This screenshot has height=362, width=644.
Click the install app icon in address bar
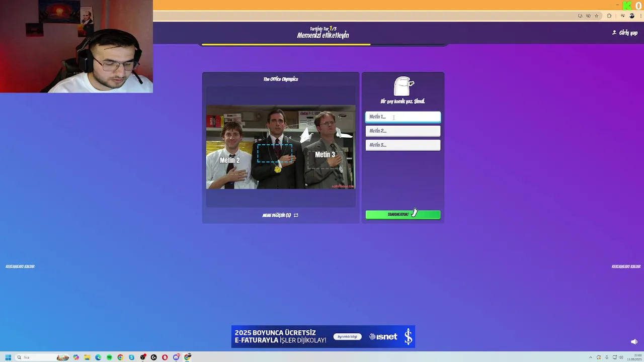(580, 16)
